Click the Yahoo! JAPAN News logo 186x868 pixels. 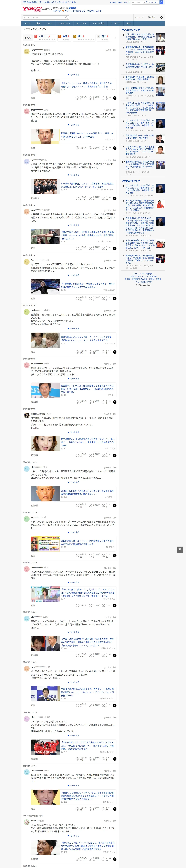pos(37,9)
